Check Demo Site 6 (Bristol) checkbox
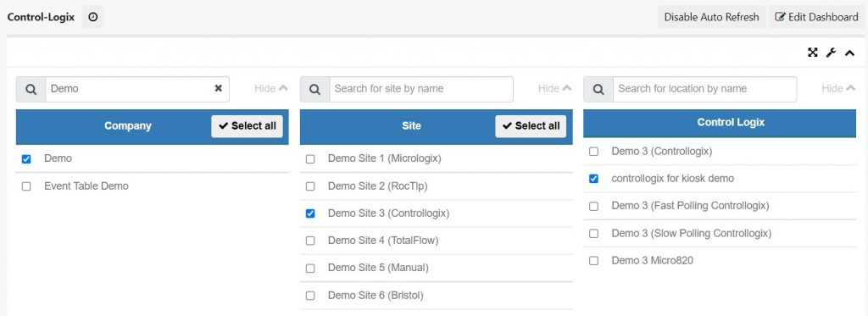The width and height of the screenshot is (868, 316). tap(310, 296)
